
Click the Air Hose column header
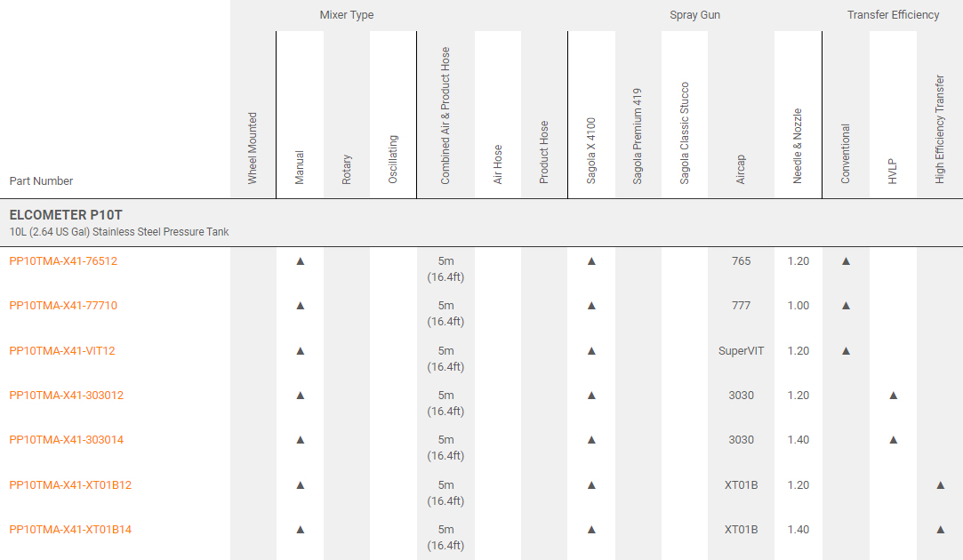click(497, 164)
